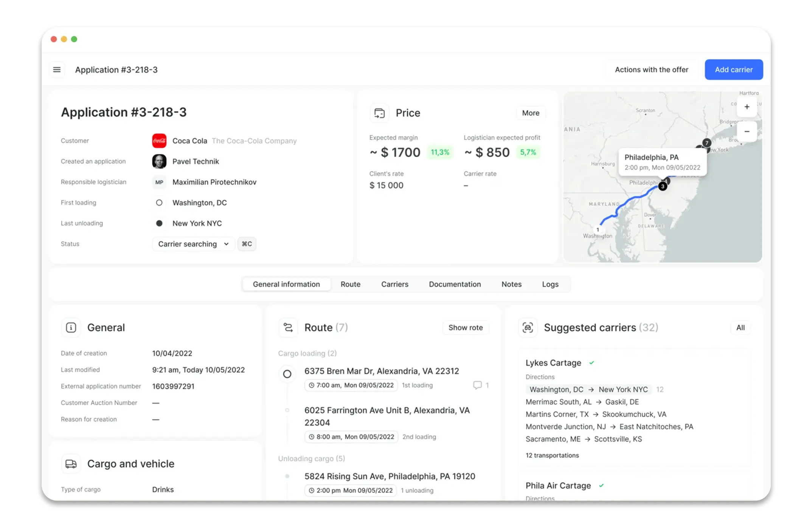Expand Price details with More
812x528 pixels.
(x=530, y=113)
